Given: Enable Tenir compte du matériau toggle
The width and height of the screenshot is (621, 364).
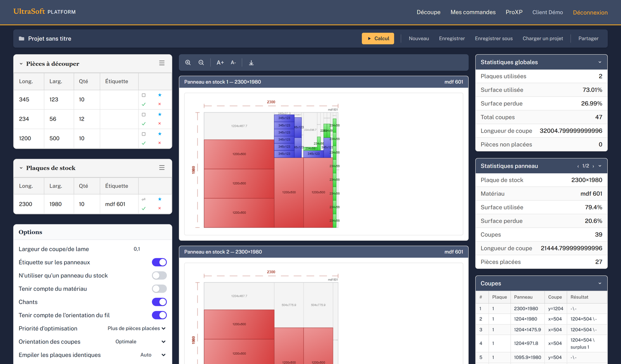Looking at the screenshot, I should pyautogui.click(x=159, y=289).
